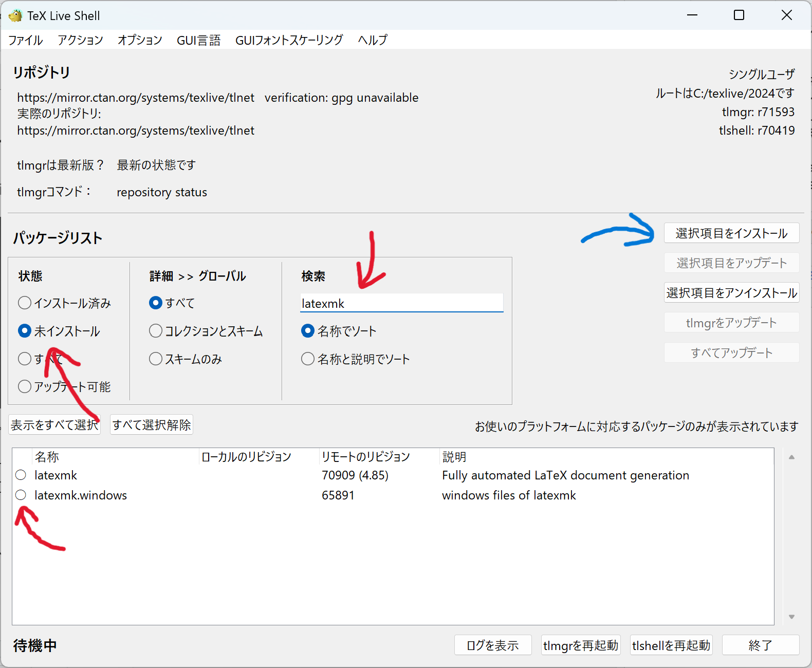Choose the インストール済み status filter
The width and height of the screenshot is (812, 668).
point(25,303)
